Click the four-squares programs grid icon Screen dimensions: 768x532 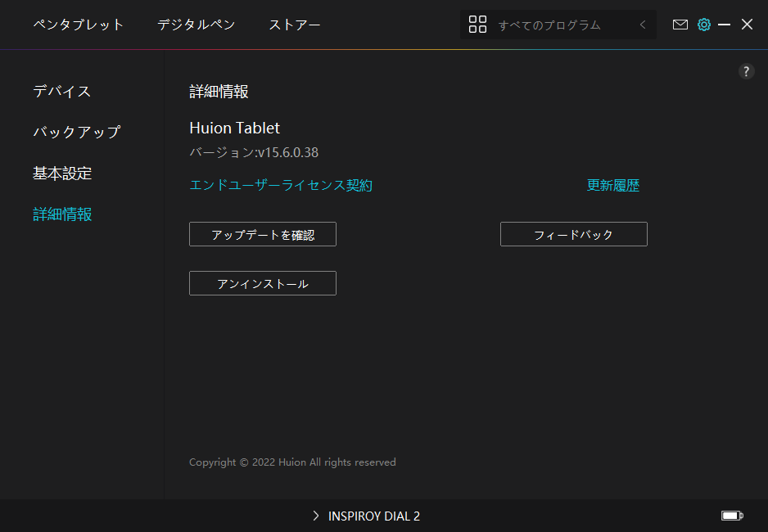tap(477, 25)
